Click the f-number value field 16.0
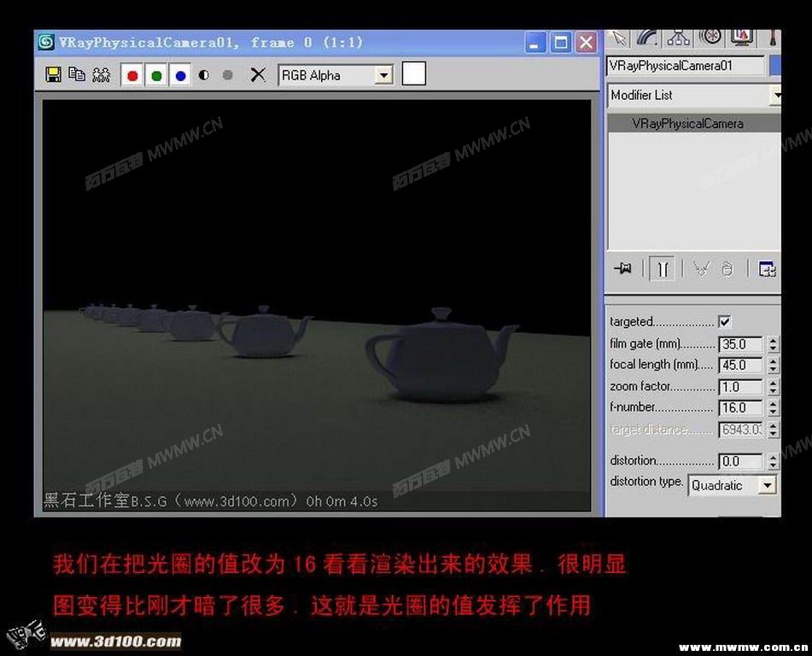The width and height of the screenshot is (812, 656). click(740, 407)
